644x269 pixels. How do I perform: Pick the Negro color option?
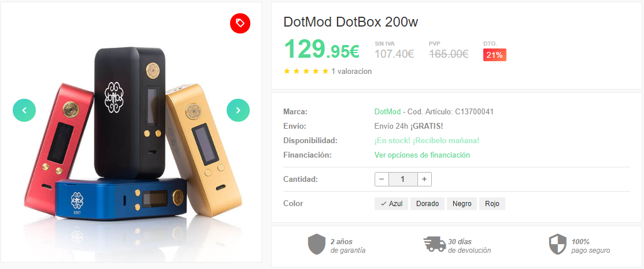pos(462,204)
